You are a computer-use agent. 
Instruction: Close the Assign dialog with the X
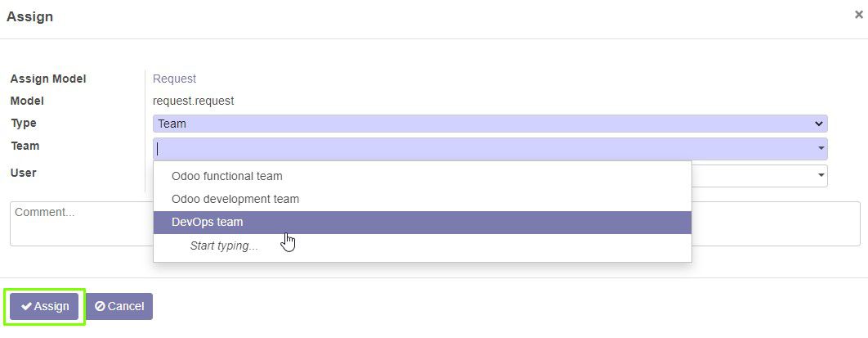tap(858, 15)
